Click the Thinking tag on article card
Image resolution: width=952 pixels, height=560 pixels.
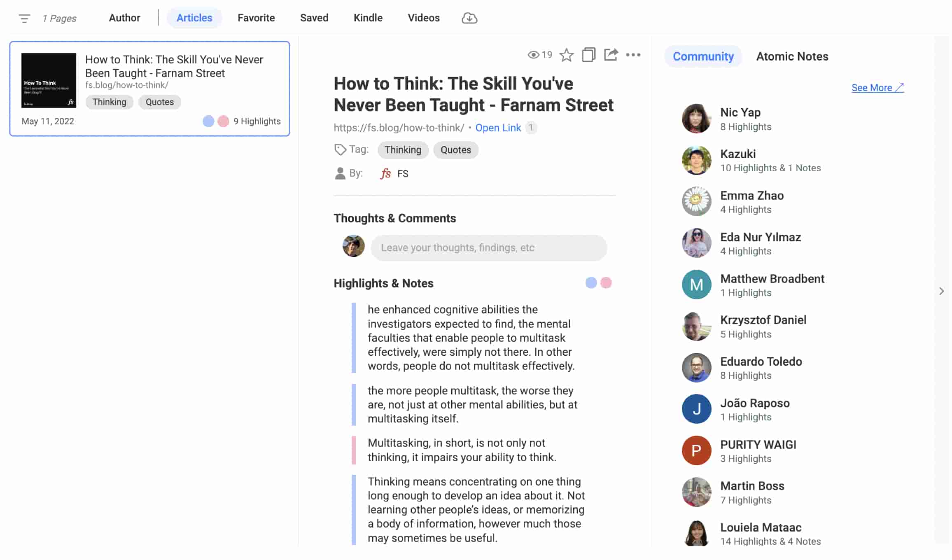(x=110, y=102)
